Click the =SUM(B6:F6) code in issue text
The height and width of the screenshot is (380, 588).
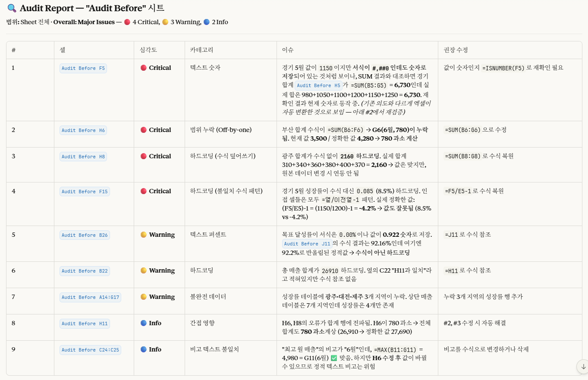pos(346,130)
